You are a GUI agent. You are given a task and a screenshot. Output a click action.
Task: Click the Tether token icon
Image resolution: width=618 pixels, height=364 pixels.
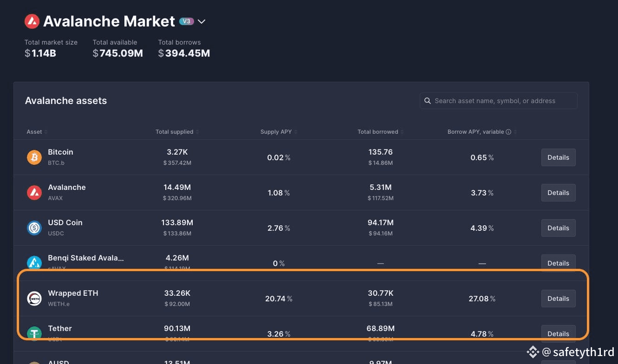[x=34, y=333]
